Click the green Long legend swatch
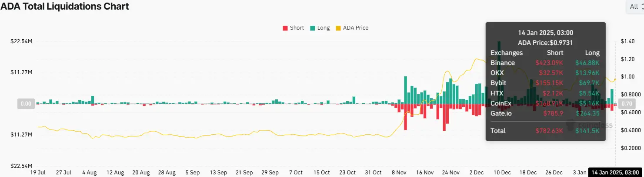The image size is (644, 177). point(313,28)
